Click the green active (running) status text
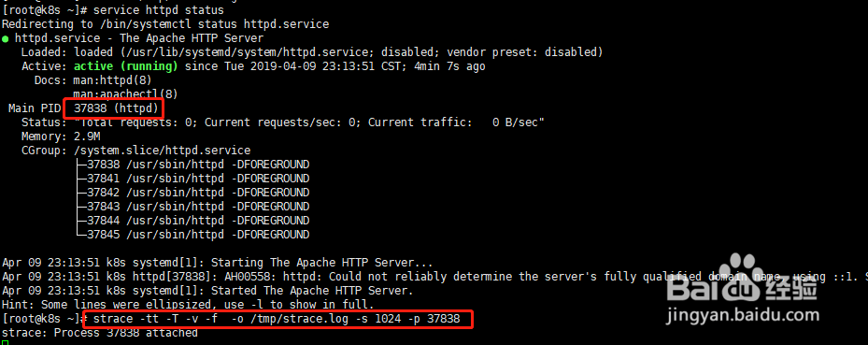 (x=125, y=66)
